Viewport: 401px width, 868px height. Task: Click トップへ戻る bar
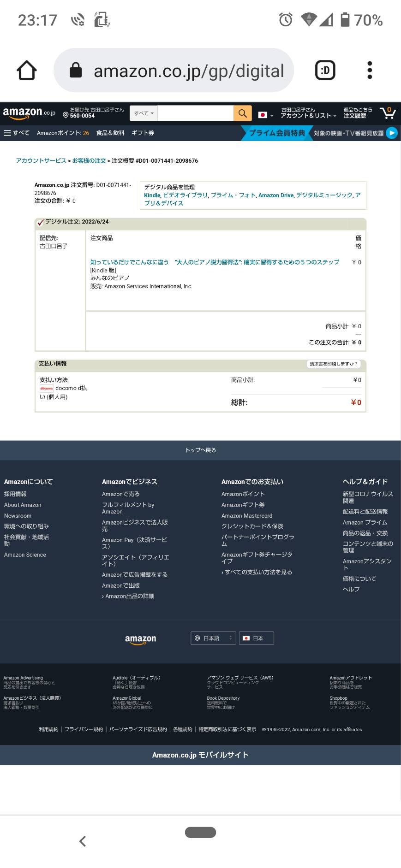pos(200,450)
